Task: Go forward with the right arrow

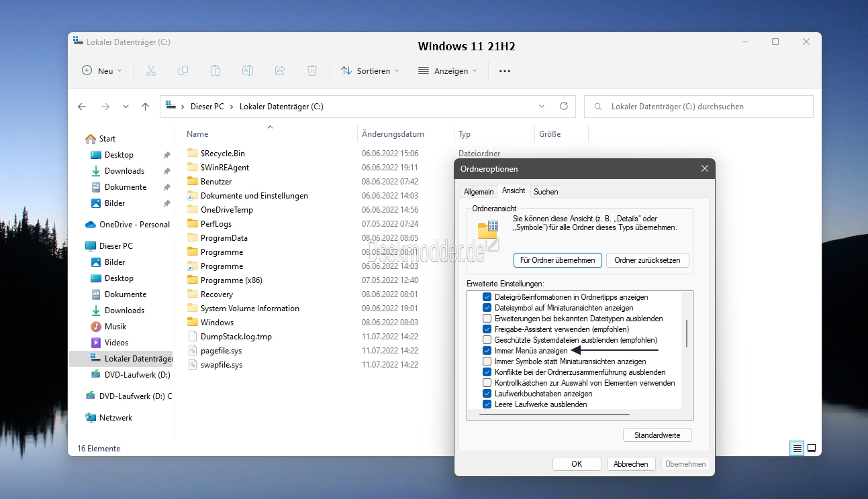Action: coord(105,107)
